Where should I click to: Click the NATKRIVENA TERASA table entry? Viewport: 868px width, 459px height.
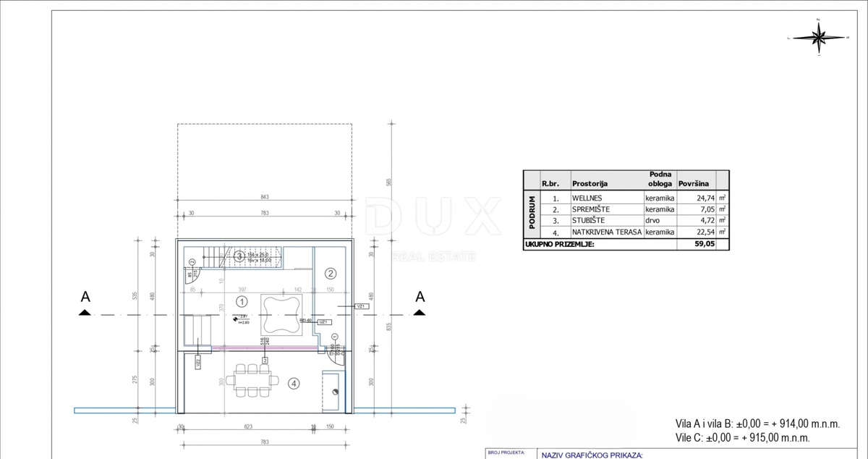click(606, 232)
